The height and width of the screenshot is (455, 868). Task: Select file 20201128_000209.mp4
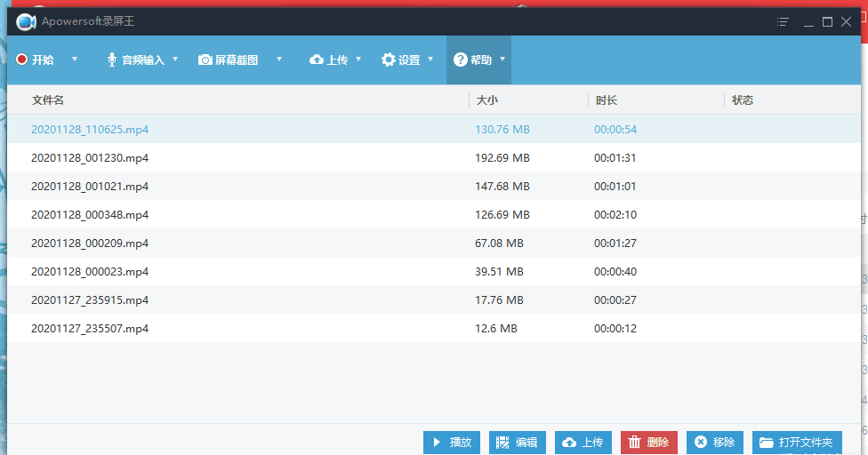(x=90, y=243)
